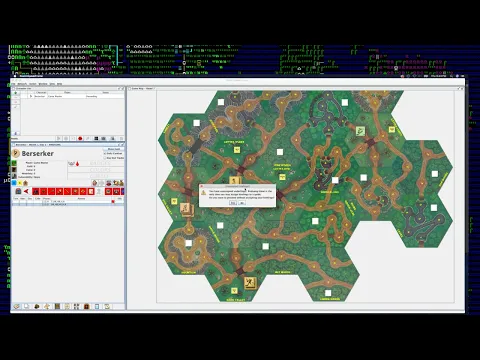
Task: Click the backpack icon left of red arrow
Action: (x=18, y=191)
